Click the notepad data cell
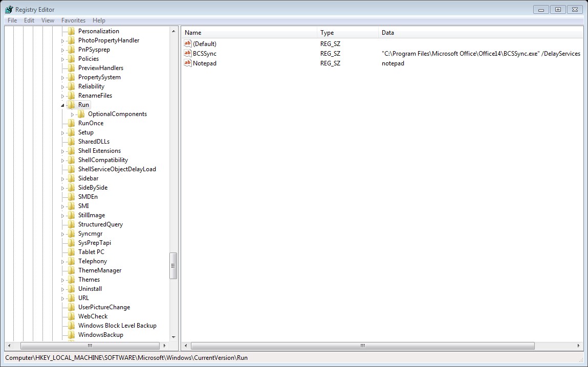 tap(393, 63)
